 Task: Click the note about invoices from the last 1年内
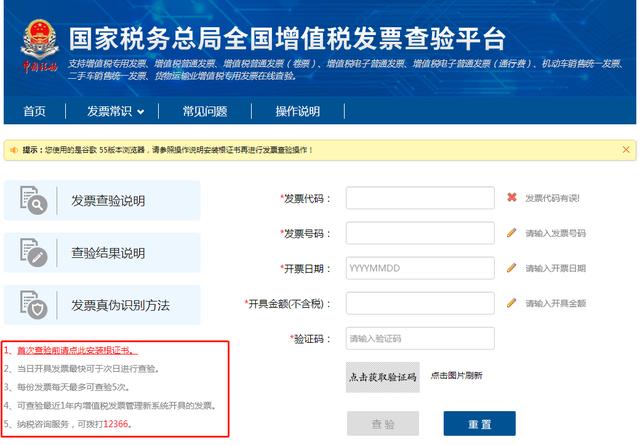click(x=116, y=405)
